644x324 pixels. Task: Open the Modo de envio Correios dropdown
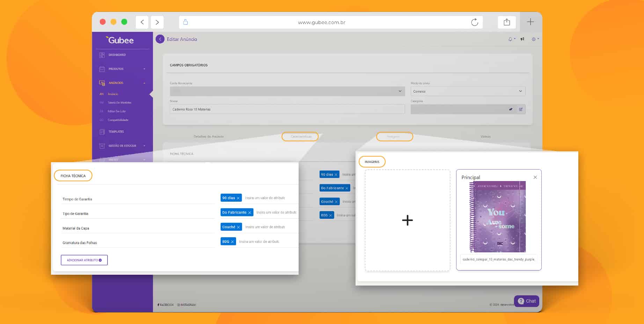(x=468, y=91)
